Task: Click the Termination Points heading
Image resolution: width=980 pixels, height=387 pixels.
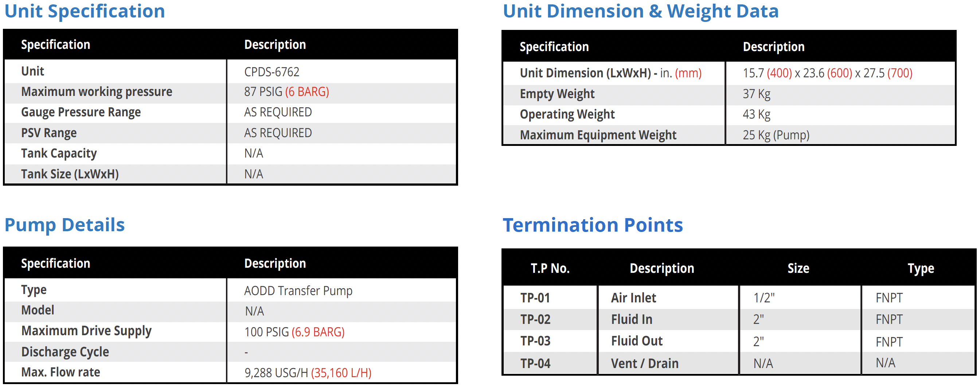Action: click(593, 225)
